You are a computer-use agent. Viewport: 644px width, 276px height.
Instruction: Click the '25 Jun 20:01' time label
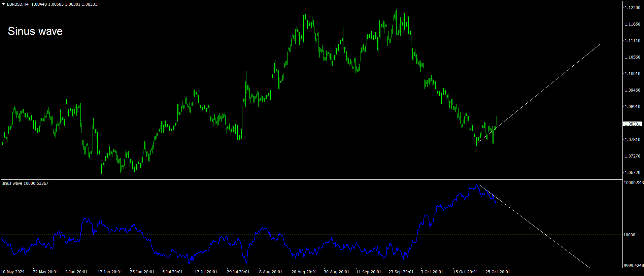(142, 272)
